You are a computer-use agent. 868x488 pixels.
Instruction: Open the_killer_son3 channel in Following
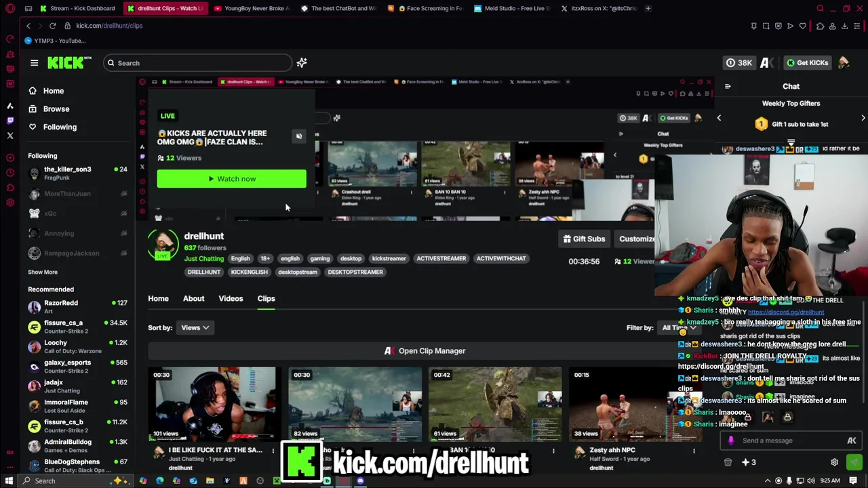coord(78,174)
